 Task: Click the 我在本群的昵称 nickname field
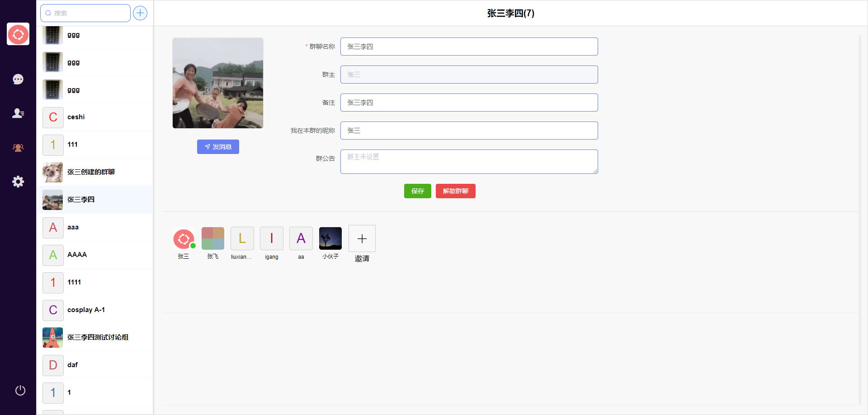(469, 131)
